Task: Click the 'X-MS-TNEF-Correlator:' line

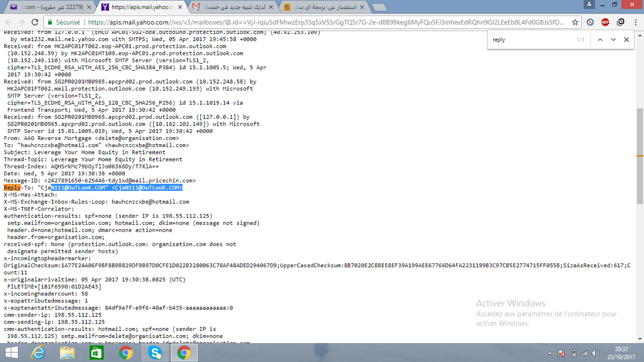Action: pos(39,209)
